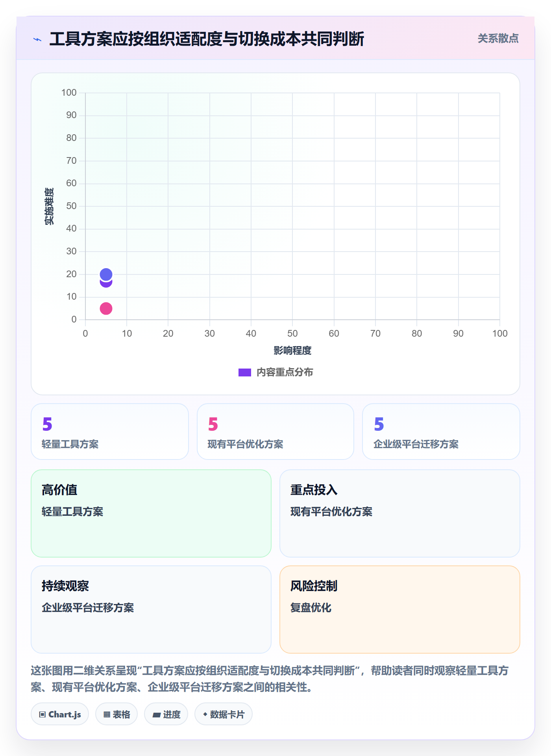Click the pink data point near 5
This screenshot has width=551, height=756.
[106, 308]
